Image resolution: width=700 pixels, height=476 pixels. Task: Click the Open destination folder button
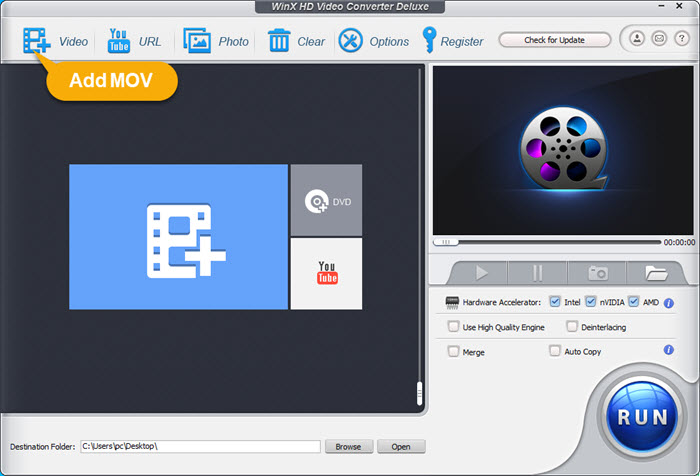[401, 447]
